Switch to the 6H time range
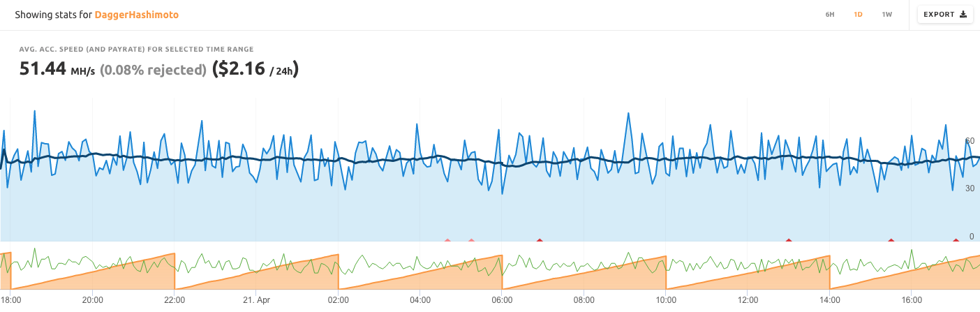 [830, 15]
